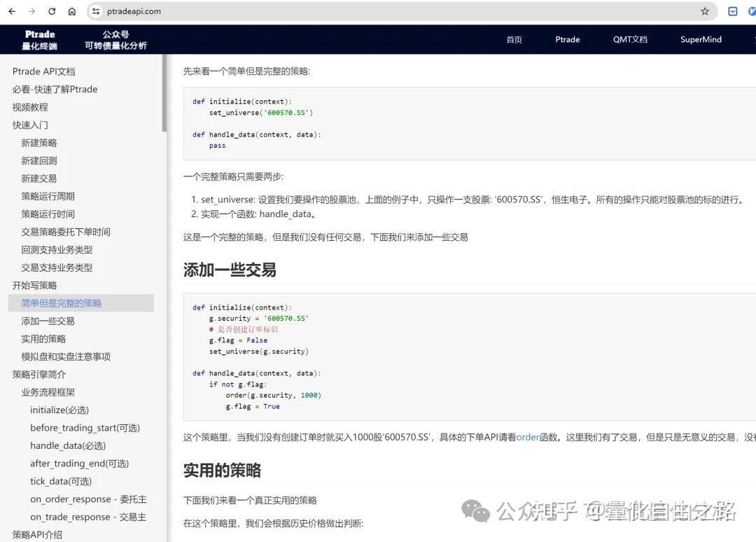Open the Ptrade navigation tab
The image size is (756, 542).
tap(567, 40)
